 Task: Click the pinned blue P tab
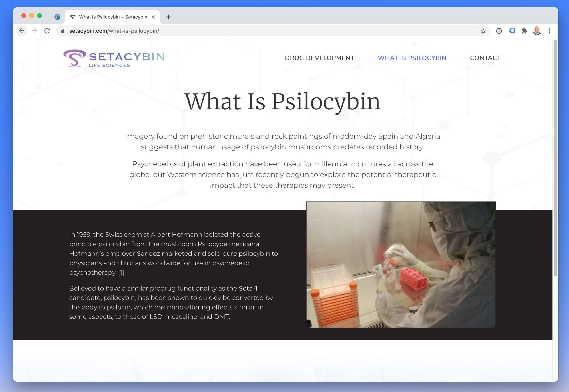coord(57,17)
